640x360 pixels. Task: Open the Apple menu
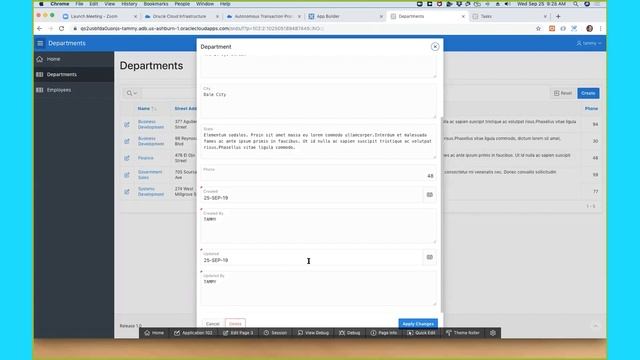click(41, 4)
